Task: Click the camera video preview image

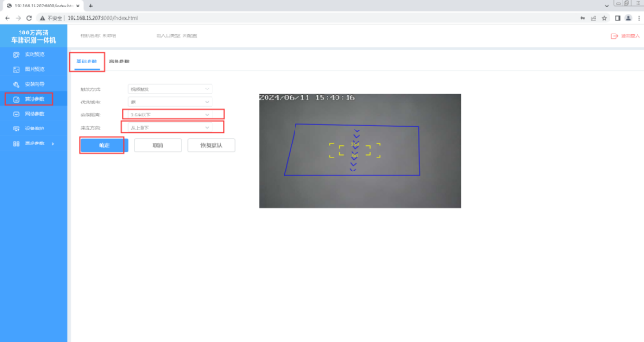Action: [x=360, y=151]
